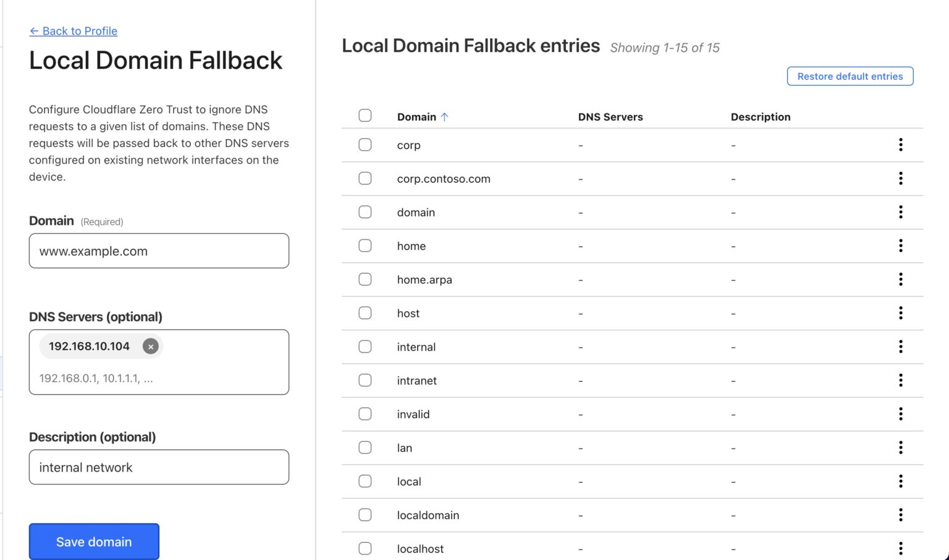Follow the Back to Profile link
Image resolution: width=949 pixels, height=560 pixels.
(73, 31)
